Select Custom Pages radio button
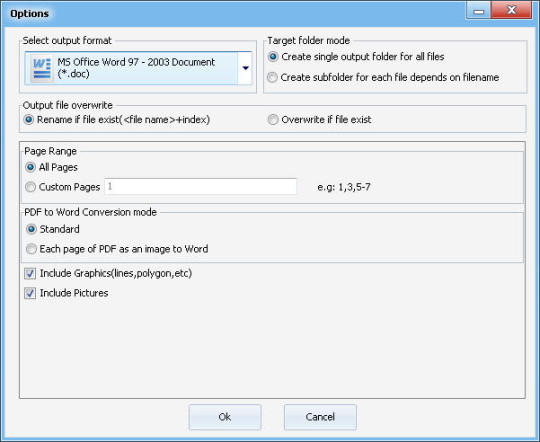This screenshot has height=442, width=540. (30, 187)
